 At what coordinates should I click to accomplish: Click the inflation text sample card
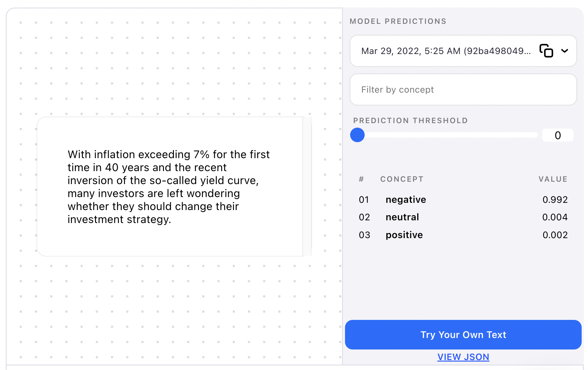[169, 187]
